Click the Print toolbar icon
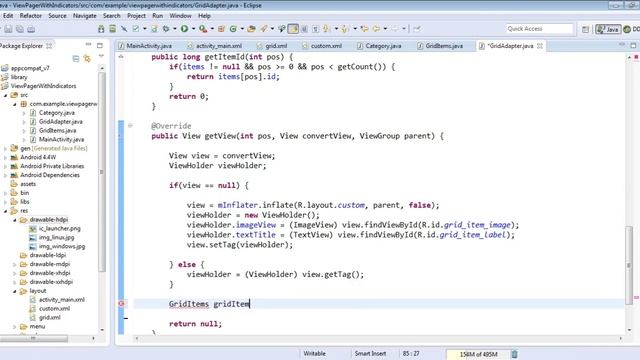 pyautogui.click(x=31, y=29)
